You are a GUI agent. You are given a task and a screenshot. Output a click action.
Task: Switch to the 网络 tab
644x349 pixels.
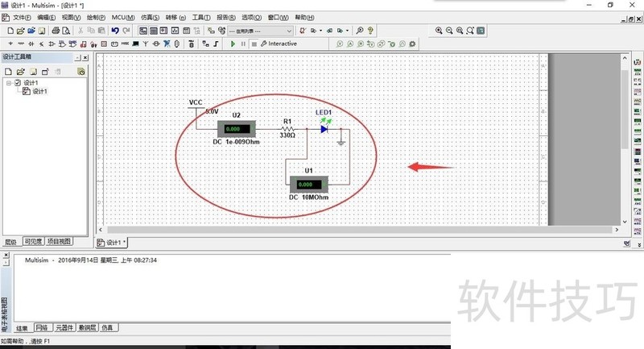42,327
